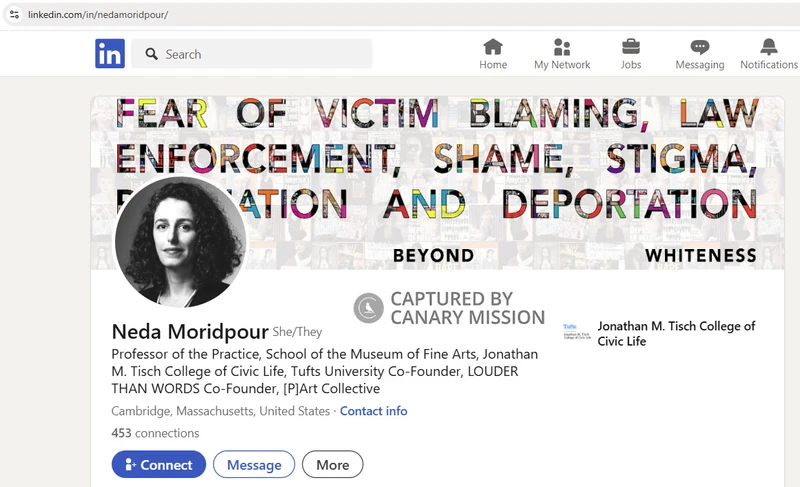Viewport: 800px width, 487px height.
Task: Click the She/They pronouns text
Action: [297, 332]
